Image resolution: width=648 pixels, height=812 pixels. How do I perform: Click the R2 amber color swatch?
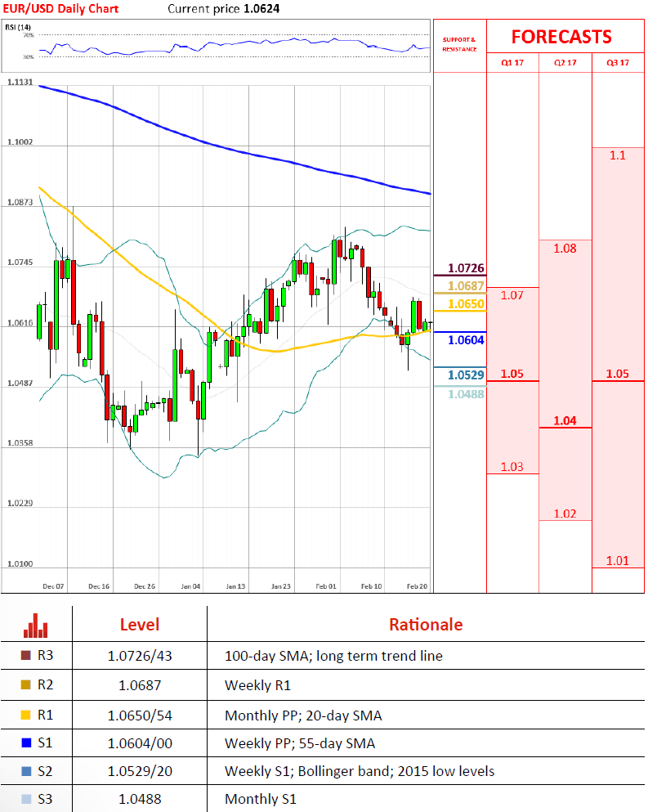coord(26,684)
